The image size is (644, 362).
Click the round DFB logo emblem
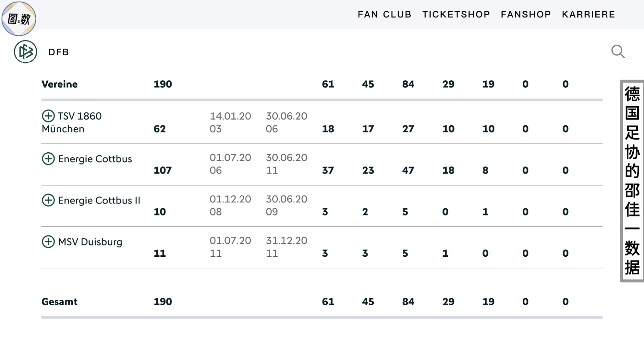[x=25, y=52]
